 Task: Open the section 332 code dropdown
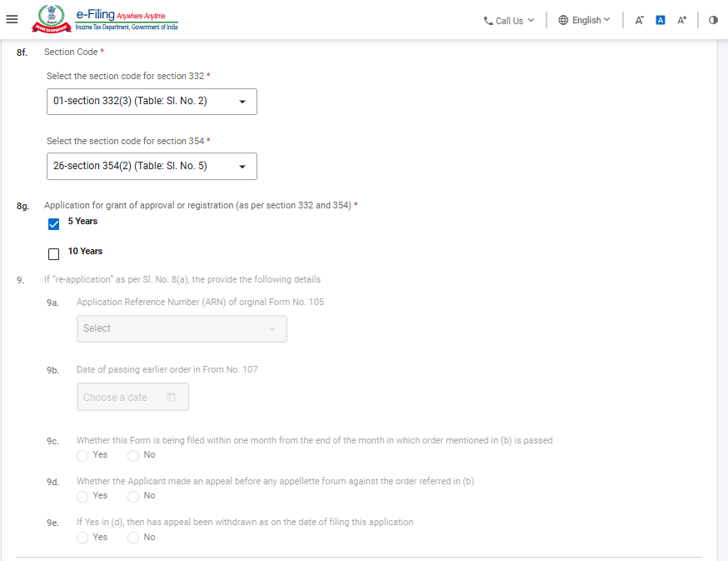click(x=152, y=102)
